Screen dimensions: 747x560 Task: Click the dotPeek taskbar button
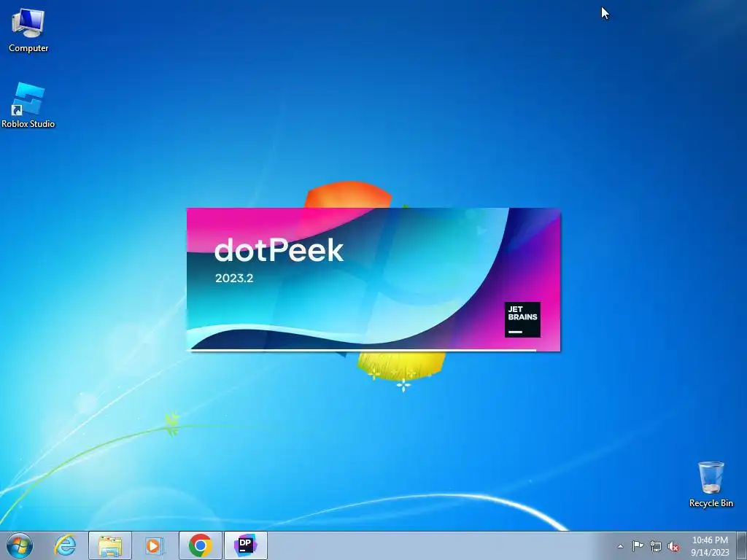[x=246, y=545]
